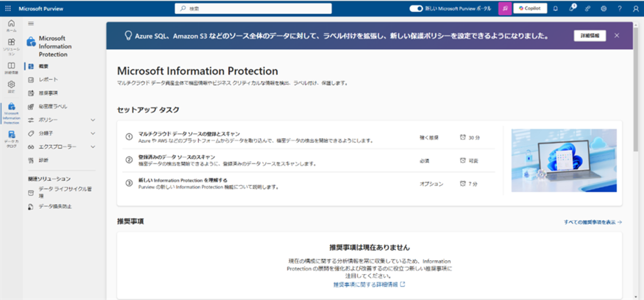Image resolution: width=644 pixels, height=300 pixels.
Task: Click the Copilot button
Action: tap(530, 8)
